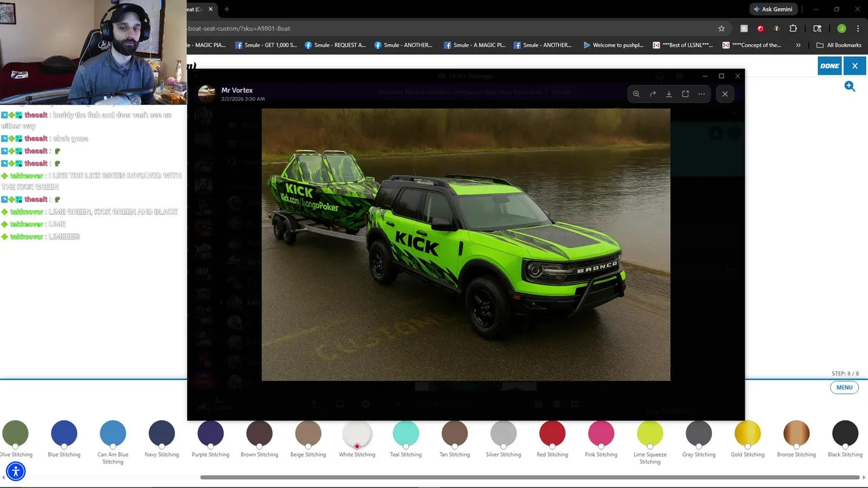Select the Black Stitching swatch
The image size is (868, 488).
[845, 433]
